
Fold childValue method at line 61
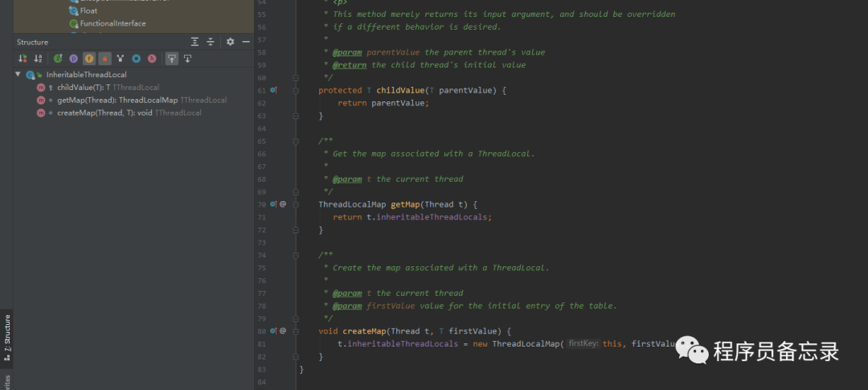coord(296,90)
